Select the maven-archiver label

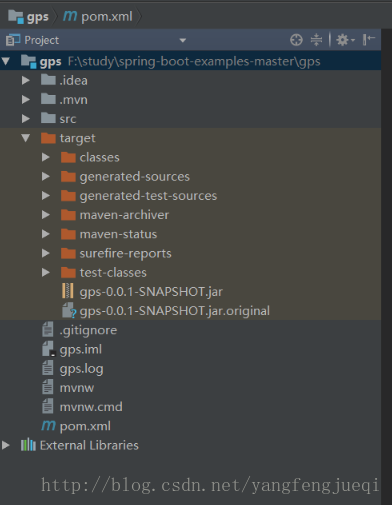124,215
